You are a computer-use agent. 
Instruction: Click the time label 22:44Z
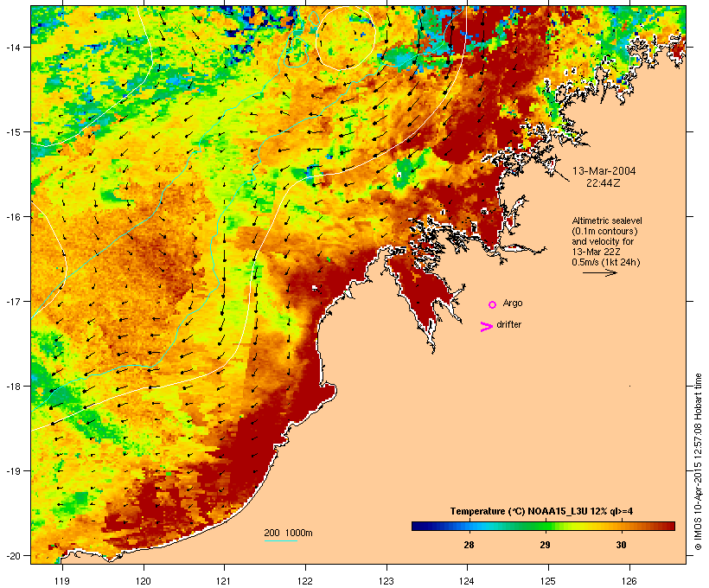point(604,183)
